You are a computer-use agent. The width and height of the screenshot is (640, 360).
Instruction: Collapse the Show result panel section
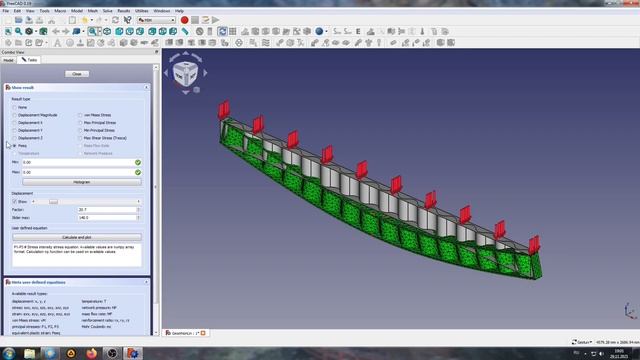(x=146, y=87)
